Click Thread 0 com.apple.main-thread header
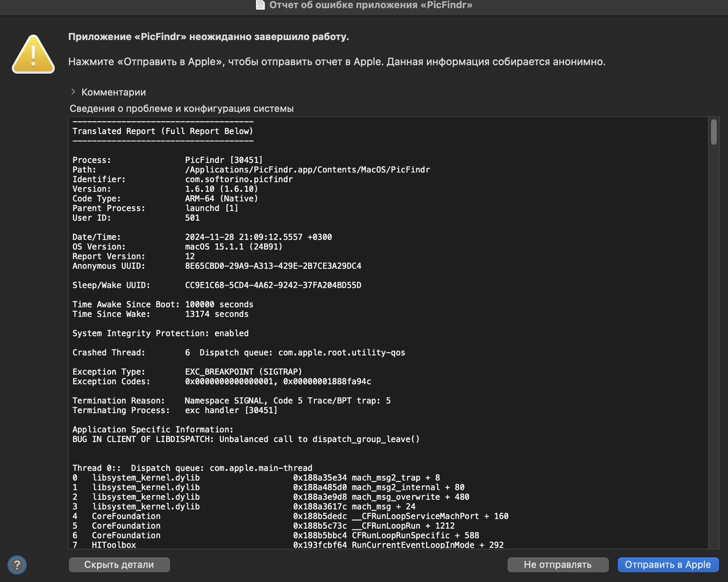 point(192,468)
